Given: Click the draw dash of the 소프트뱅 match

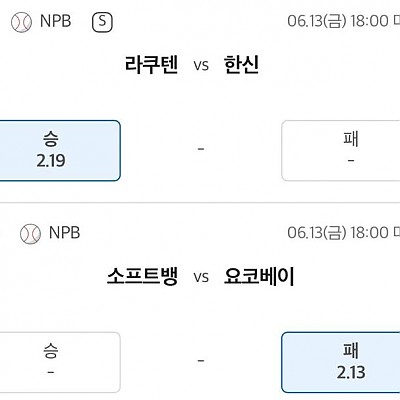Looking at the screenshot, I should coord(201,361).
